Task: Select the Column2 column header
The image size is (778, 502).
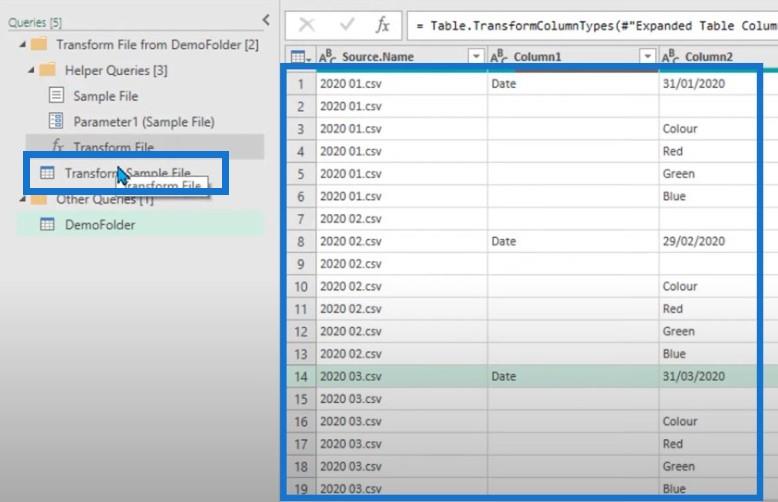Action: pos(709,57)
